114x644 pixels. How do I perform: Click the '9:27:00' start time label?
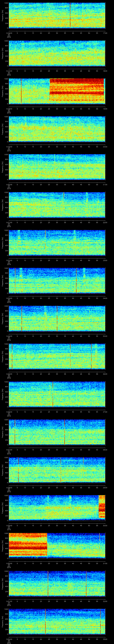coord(9,450)
